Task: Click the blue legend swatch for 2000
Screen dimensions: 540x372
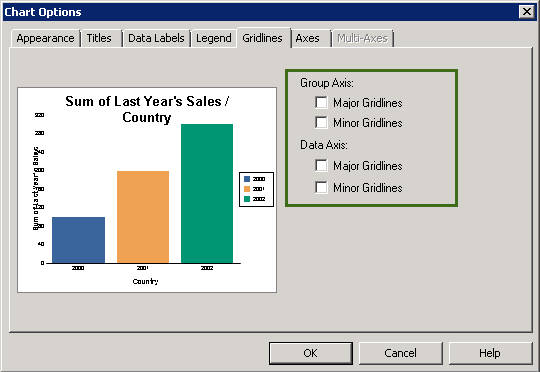Action: (x=247, y=179)
